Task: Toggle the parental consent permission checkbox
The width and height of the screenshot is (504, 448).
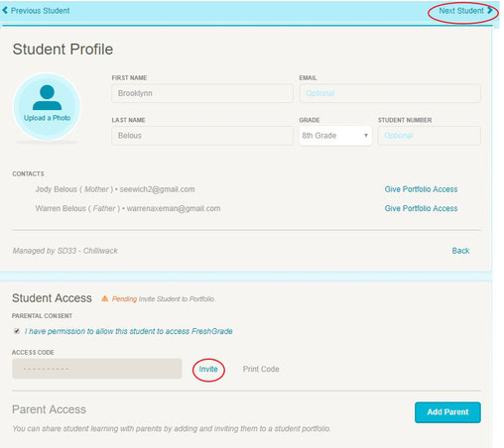Action: pyautogui.click(x=17, y=331)
